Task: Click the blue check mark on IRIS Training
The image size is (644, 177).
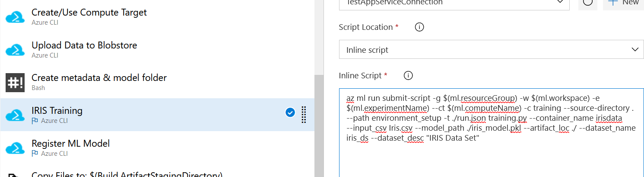Action: click(x=290, y=113)
